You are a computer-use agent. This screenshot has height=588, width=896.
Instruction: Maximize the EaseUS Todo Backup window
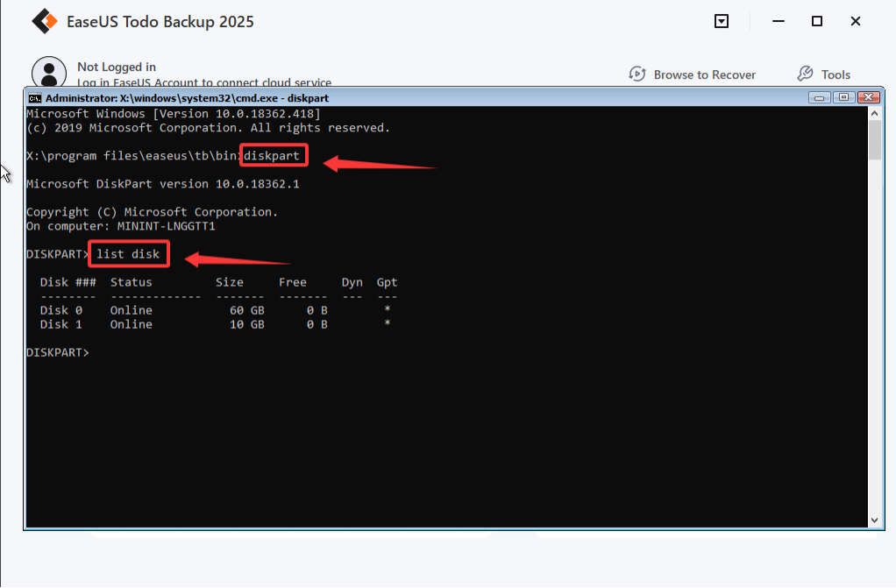(817, 21)
